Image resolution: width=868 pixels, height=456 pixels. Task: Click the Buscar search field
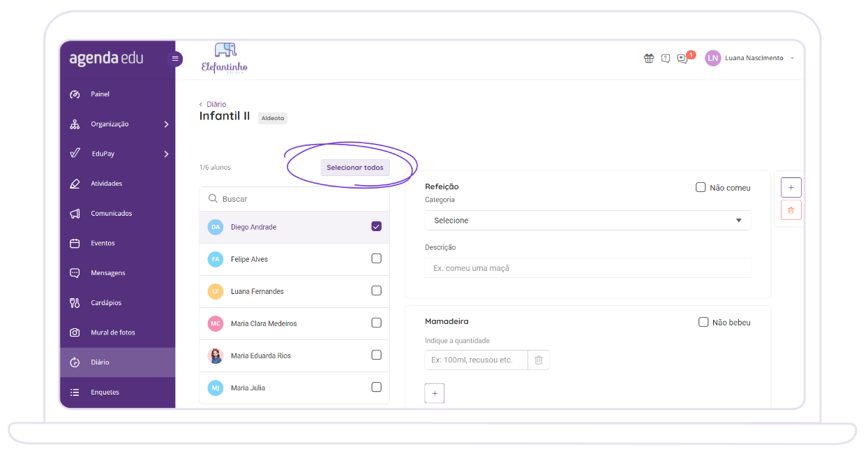(x=294, y=199)
